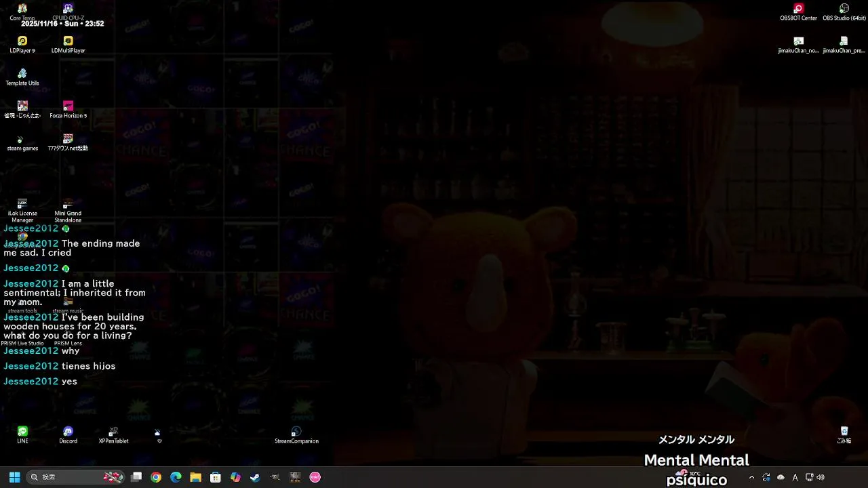Open the Core Temp desktop shortcut
This screenshot has width=868, height=488.
(x=22, y=11)
